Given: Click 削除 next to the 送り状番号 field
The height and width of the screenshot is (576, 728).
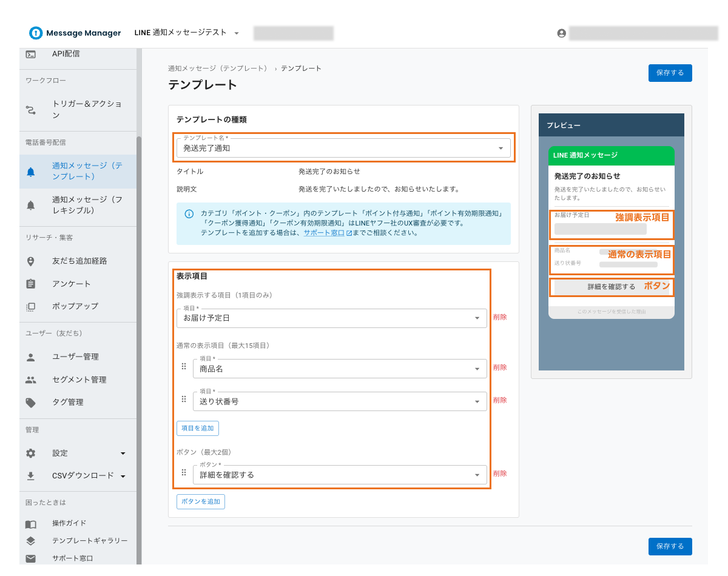Looking at the screenshot, I should 499,400.
